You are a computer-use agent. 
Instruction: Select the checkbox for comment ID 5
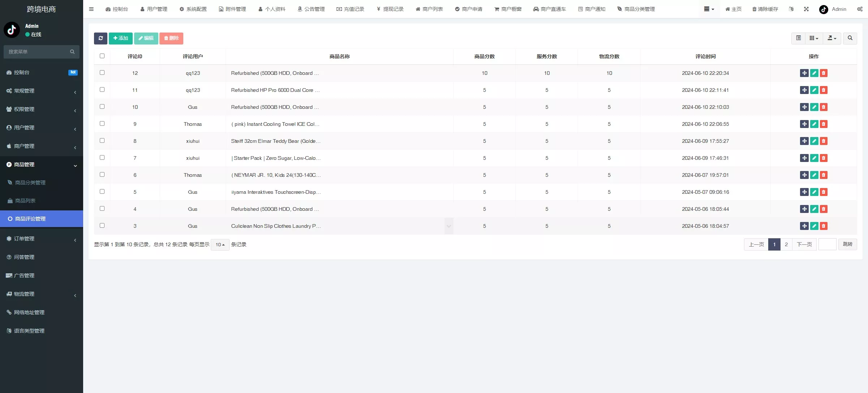pyautogui.click(x=102, y=192)
